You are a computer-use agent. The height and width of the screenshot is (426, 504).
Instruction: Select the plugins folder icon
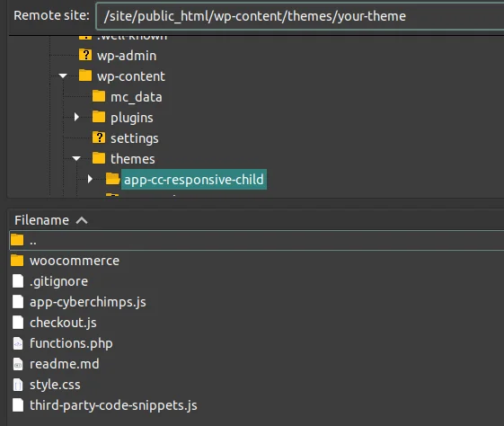point(99,117)
